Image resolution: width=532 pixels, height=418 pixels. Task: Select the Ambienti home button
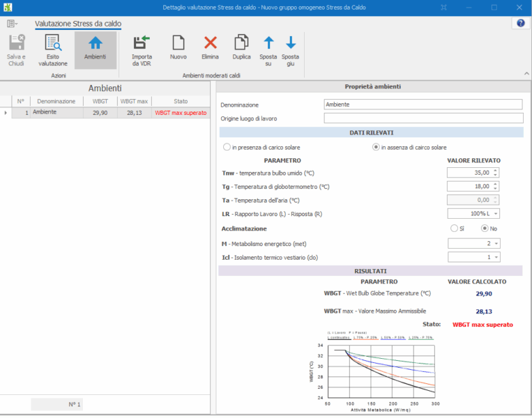click(96, 50)
